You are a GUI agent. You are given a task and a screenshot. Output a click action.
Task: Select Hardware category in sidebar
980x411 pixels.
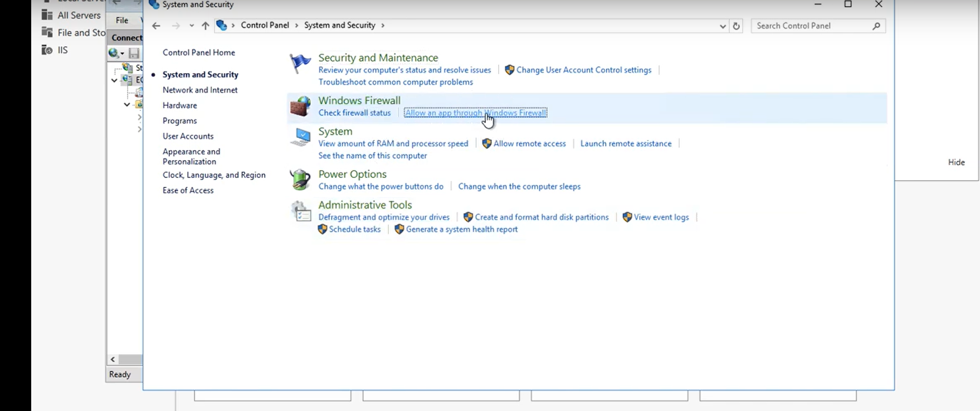click(179, 105)
